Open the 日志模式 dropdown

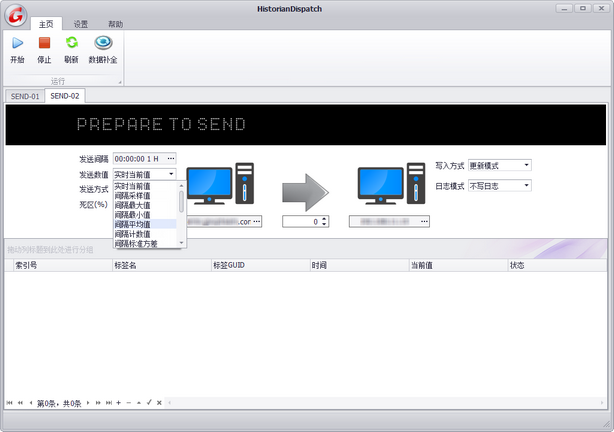click(x=527, y=185)
